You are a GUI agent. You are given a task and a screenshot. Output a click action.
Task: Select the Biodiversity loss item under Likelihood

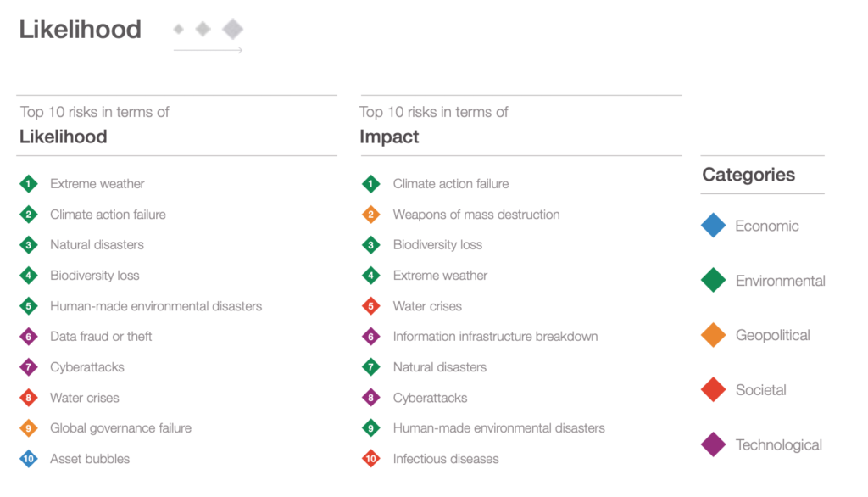point(95,276)
